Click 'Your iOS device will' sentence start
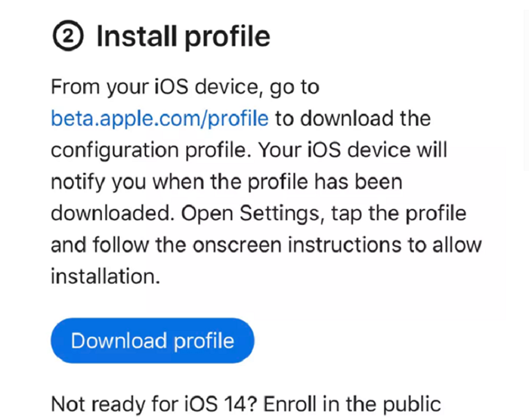Image resolution: width=529 pixels, height=420 pixels. 353,150
